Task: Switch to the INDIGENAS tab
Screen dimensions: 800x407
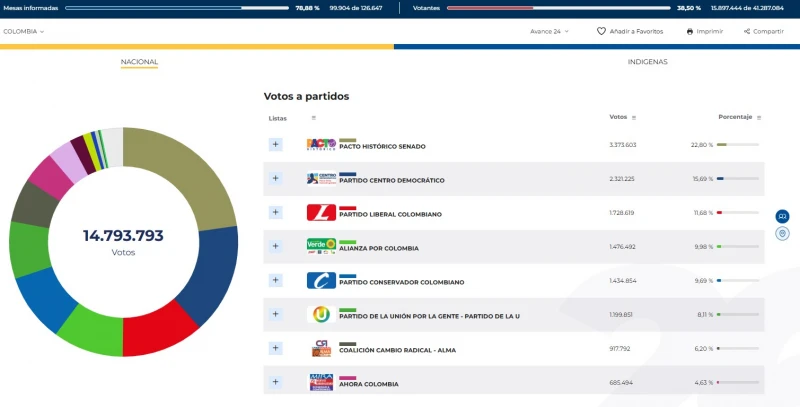Action: coord(647,62)
